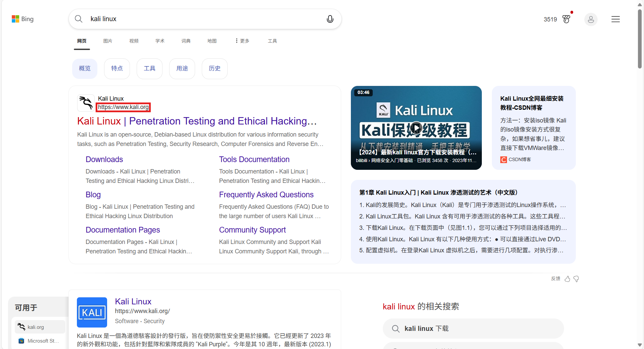
Task: Switch to the 视频 tab
Action: [x=134, y=41]
